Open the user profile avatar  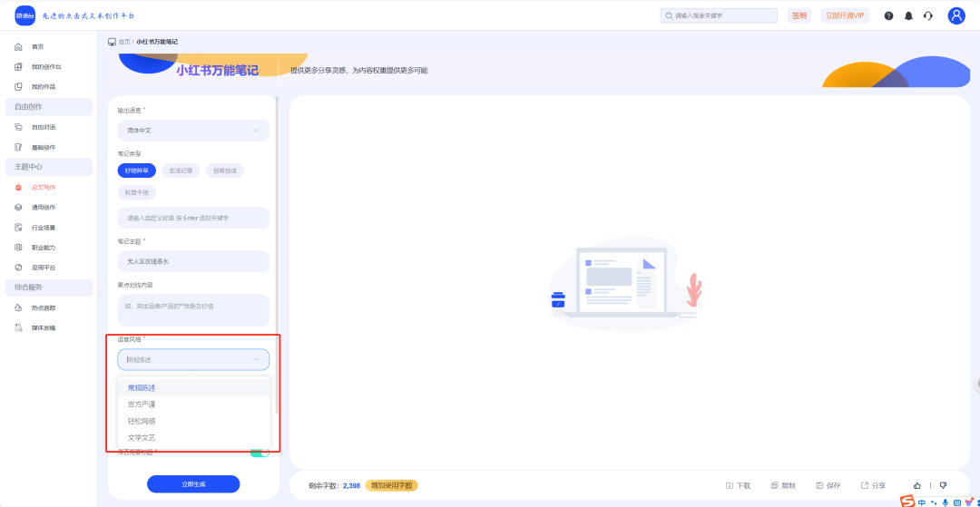click(956, 15)
